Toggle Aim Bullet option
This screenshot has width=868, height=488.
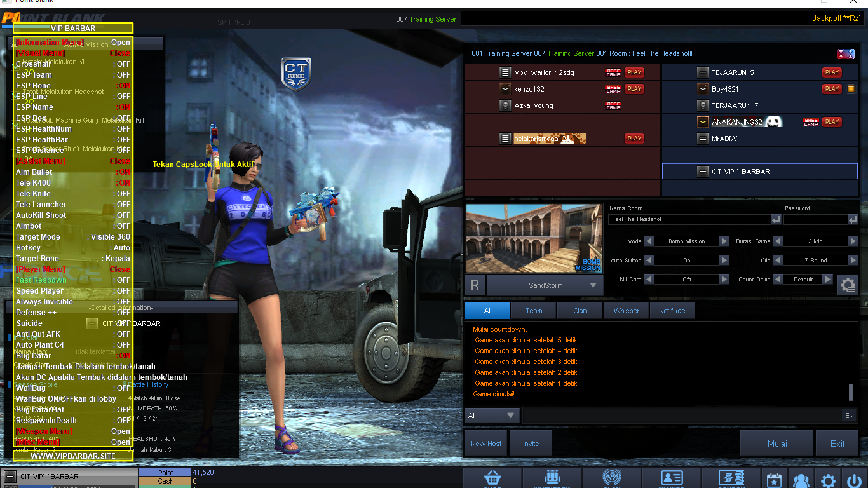pos(73,172)
